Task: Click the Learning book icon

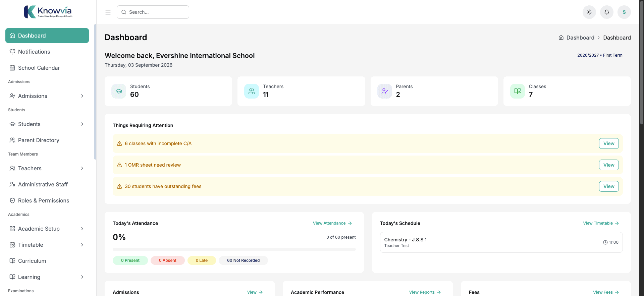Action: (x=12, y=277)
